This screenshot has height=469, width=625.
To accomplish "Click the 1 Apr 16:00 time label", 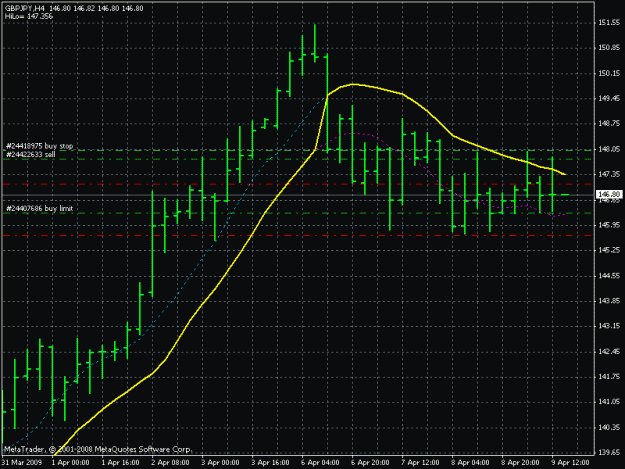I will (x=120, y=463).
